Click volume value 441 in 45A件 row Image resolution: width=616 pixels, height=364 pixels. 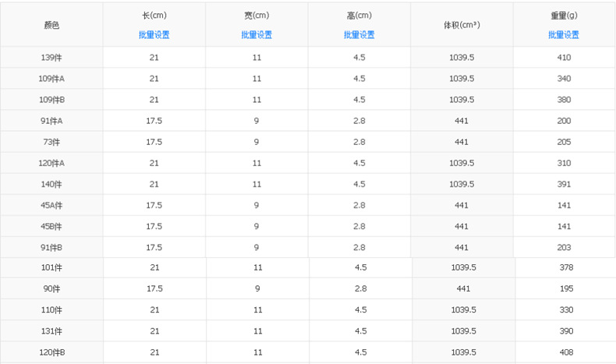pos(461,205)
